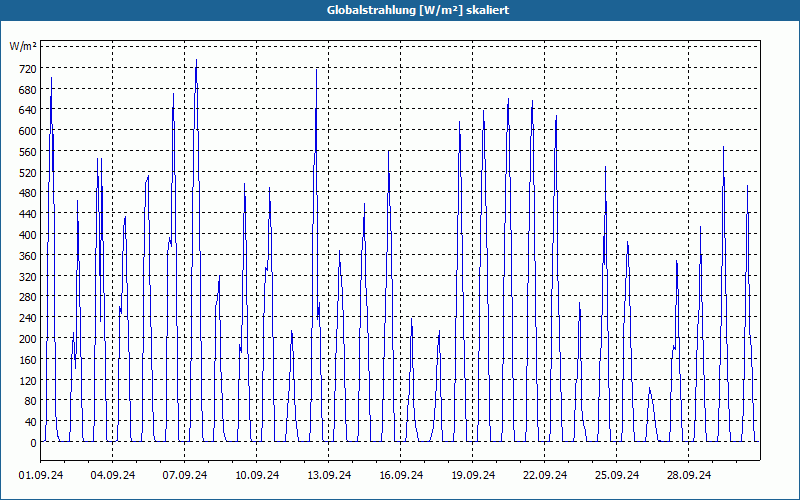Screen dimensions: 800x500
Task: Click the 480 y-axis value
Action: coord(27,193)
